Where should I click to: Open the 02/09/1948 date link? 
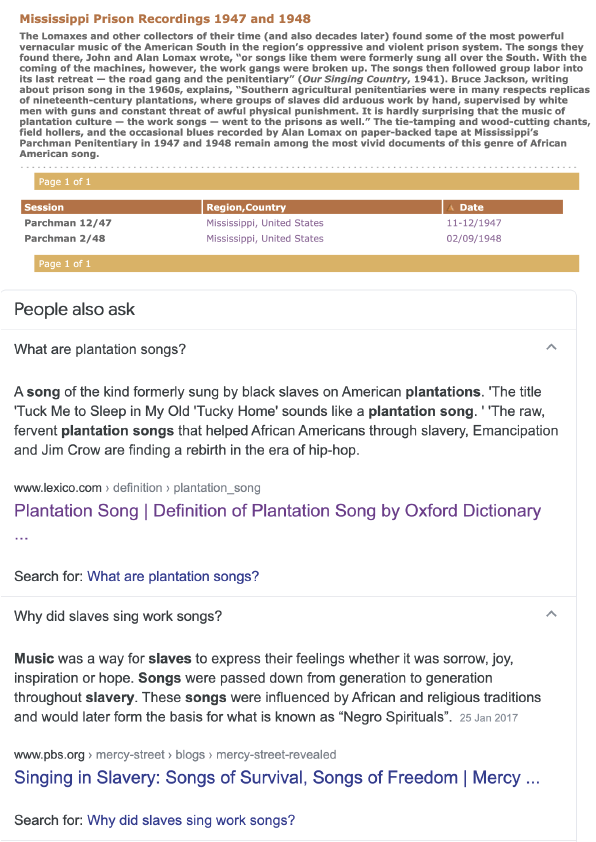pyautogui.click(x=474, y=238)
